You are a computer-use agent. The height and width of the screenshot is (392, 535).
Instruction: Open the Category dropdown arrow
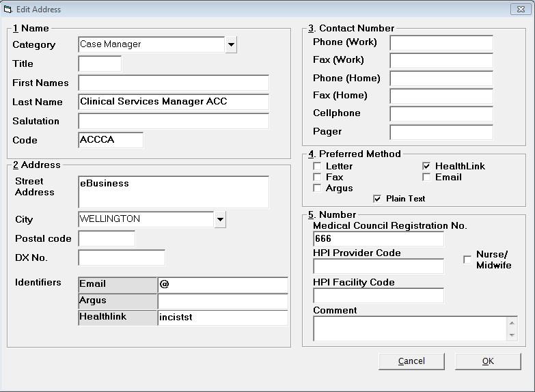231,44
